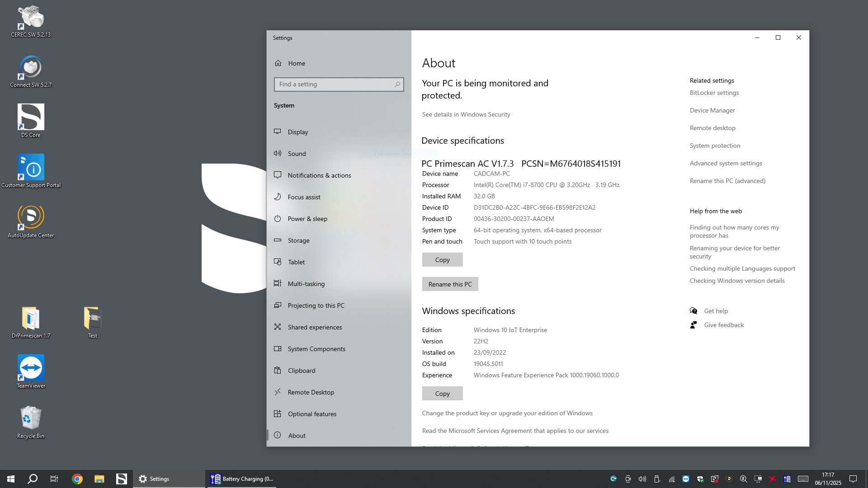
Task: Click the Find a setting search box
Action: (x=335, y=84)
